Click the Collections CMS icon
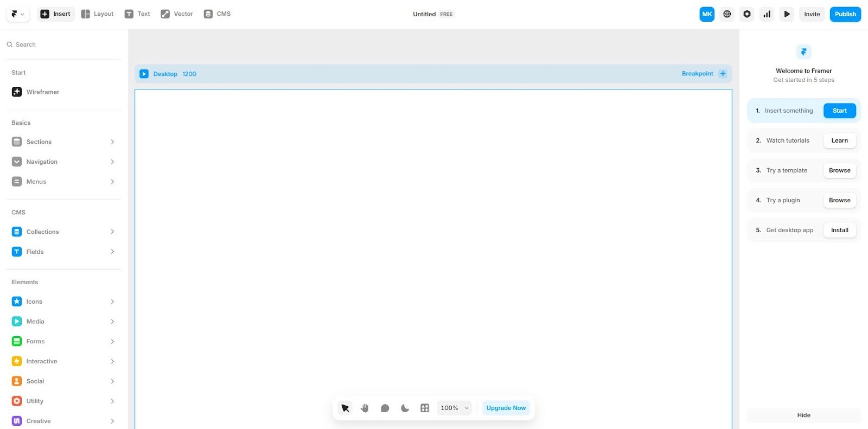The height and width of the screenshot is (429, 868). (17, 232)
